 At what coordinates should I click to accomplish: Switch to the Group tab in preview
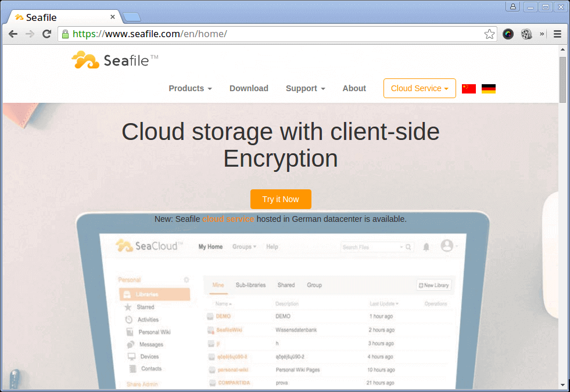tap(314, 285)
